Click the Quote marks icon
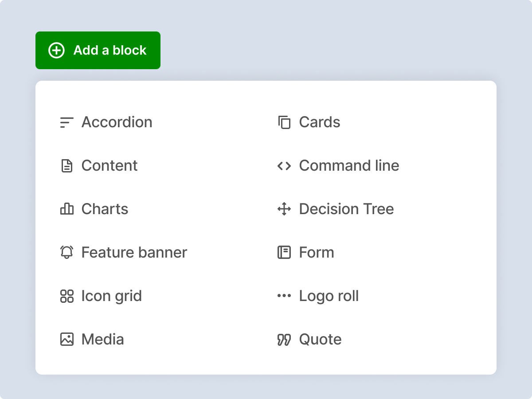The height and width of the screenshot is (399, 532). point(284,340)
